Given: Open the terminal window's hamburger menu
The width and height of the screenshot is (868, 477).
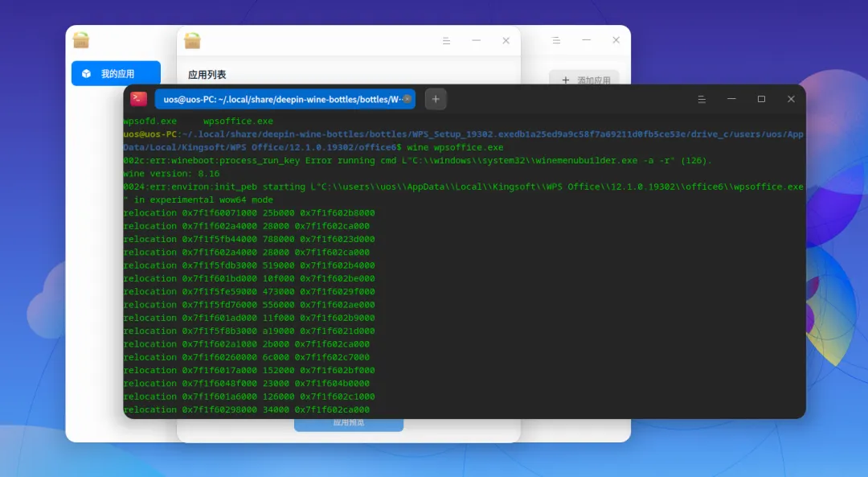Looking at the screenshot, I should (x=702, y=99).
